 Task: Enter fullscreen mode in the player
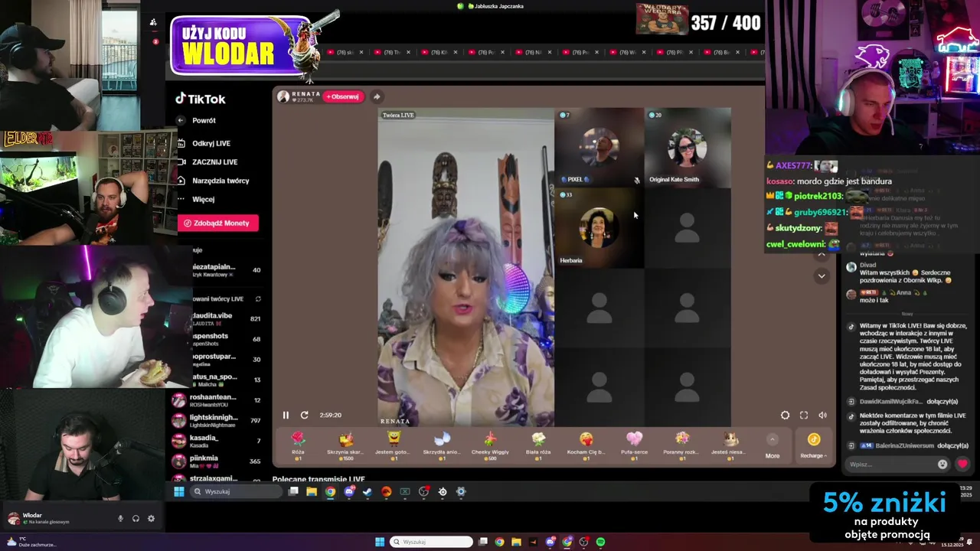click(x=804, y=415)
